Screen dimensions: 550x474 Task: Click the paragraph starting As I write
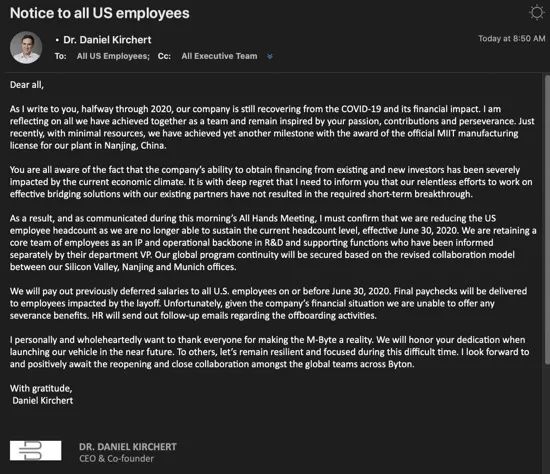272,127
